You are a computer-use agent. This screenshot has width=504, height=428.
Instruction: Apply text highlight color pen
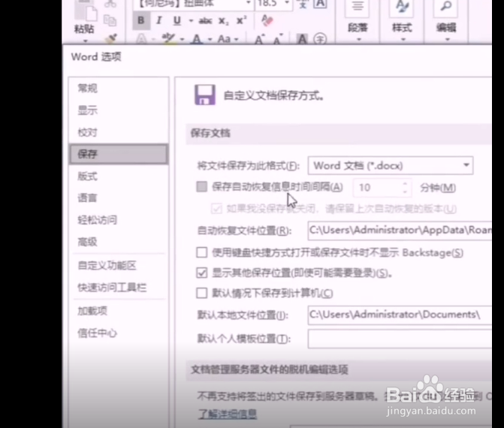coord(168,38)
